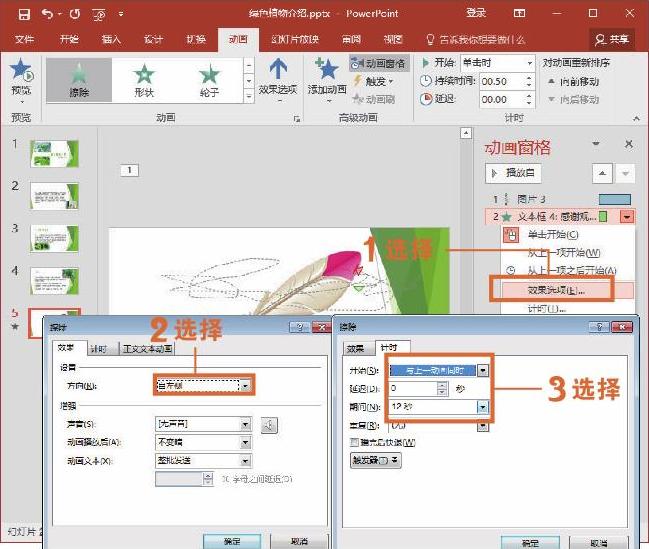Click the 添加动画 star-plus icon
The width and height of the screenshot is (649, 549).
pyautogui.click(x=327, y=69)
